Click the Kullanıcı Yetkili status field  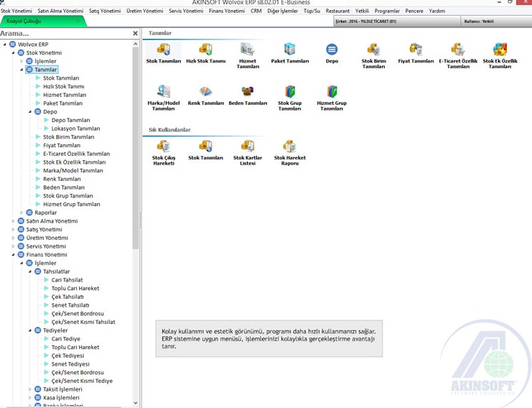pos(496,22)
